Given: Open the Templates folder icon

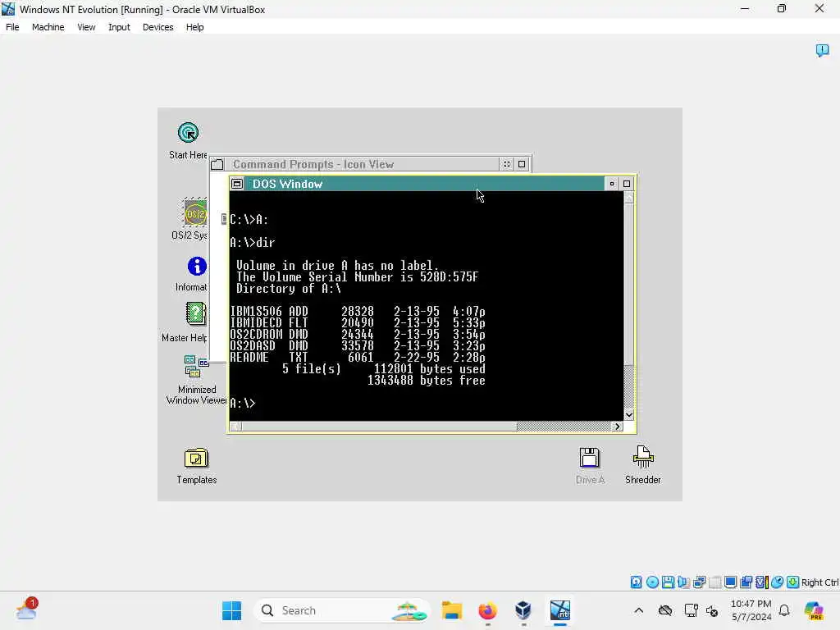Looking at the screenshot, I should [196, 459].
